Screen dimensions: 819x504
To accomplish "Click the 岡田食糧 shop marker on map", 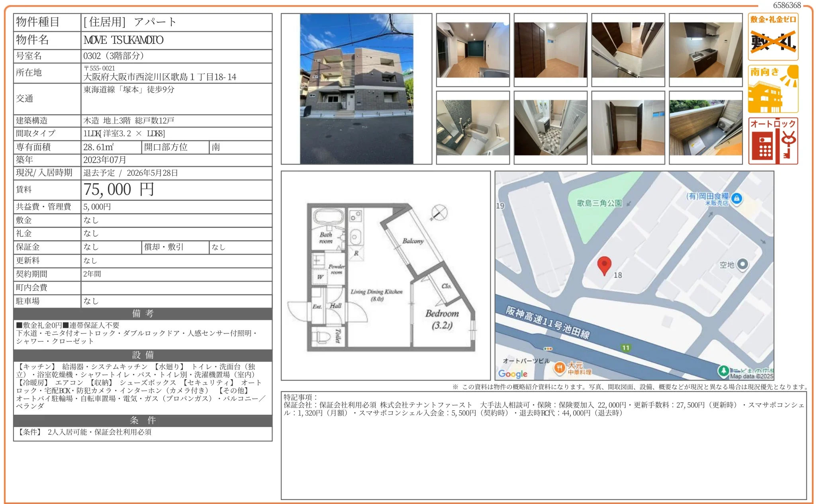I will [737, 198].
